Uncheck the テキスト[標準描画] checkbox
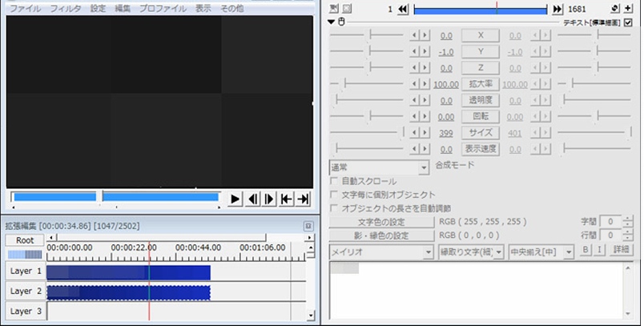The width and height of the screenshot is (644, 326). (x=627, y=22)
